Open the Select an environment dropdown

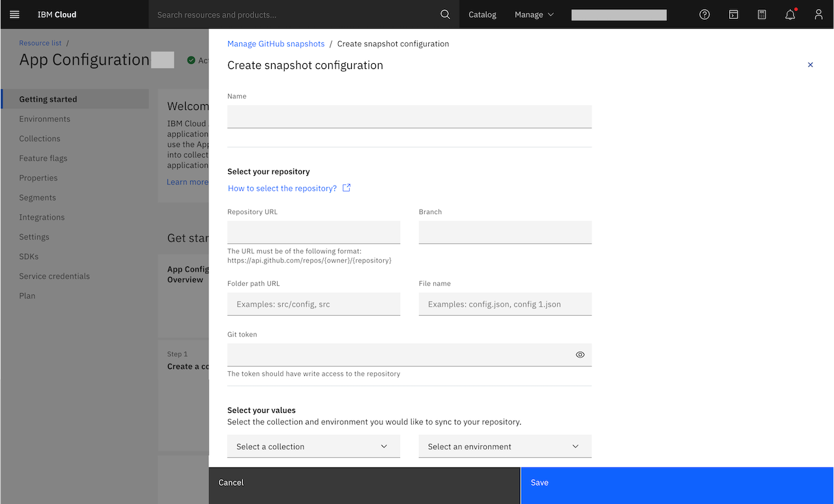(505, 446)
